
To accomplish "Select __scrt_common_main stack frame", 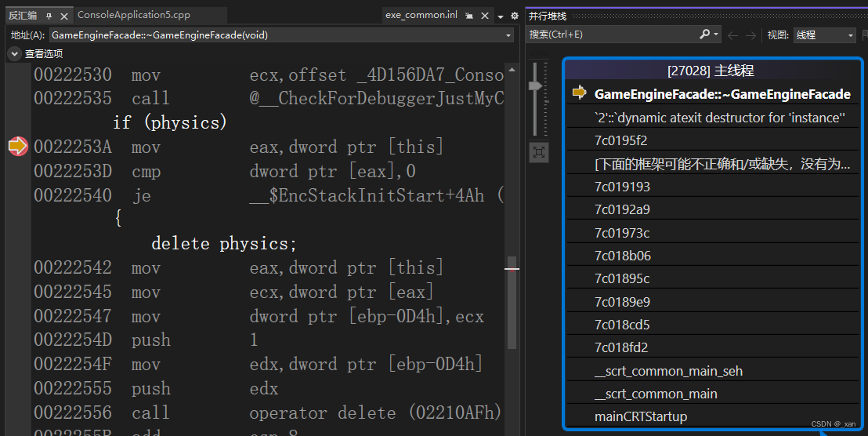I will (x=656, y=394).
